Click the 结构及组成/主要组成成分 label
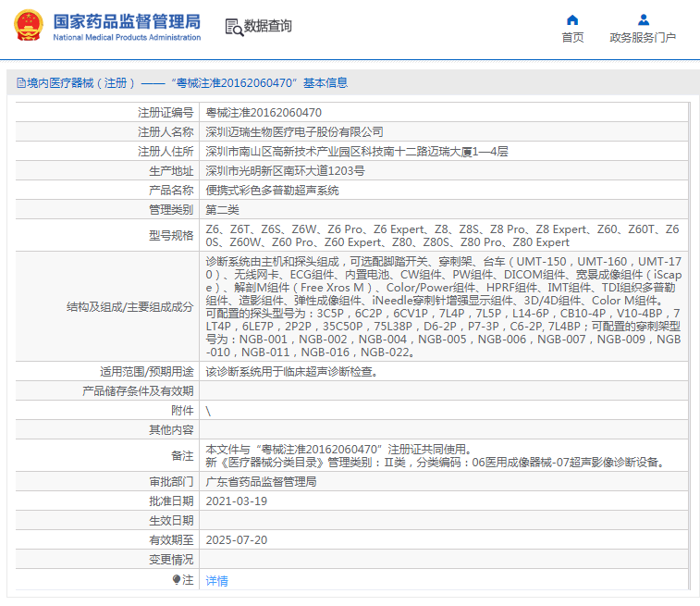The width and height of the screenshot is (700, 606). tap(129, 307)
